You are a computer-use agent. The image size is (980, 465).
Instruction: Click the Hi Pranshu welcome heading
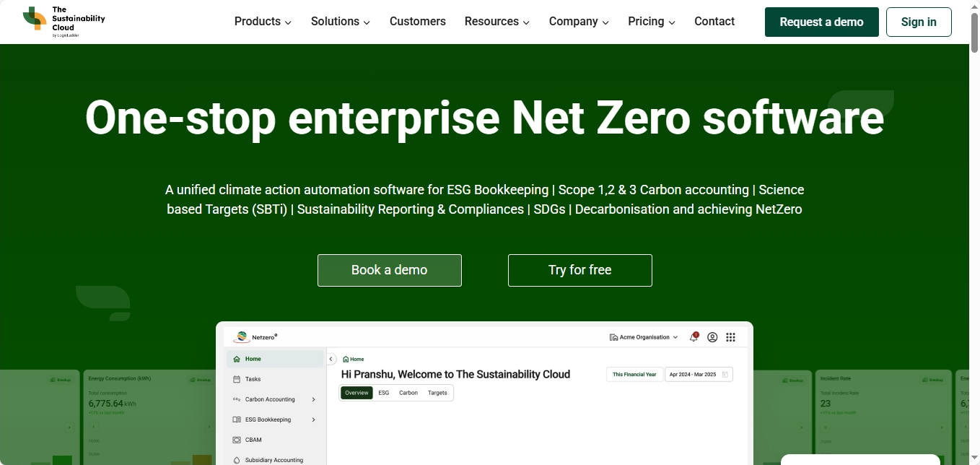tap(455, 374)
